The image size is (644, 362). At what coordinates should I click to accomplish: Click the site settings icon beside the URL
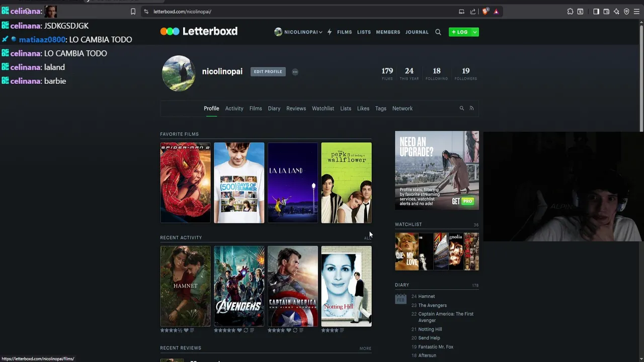[x=146, y=12]
